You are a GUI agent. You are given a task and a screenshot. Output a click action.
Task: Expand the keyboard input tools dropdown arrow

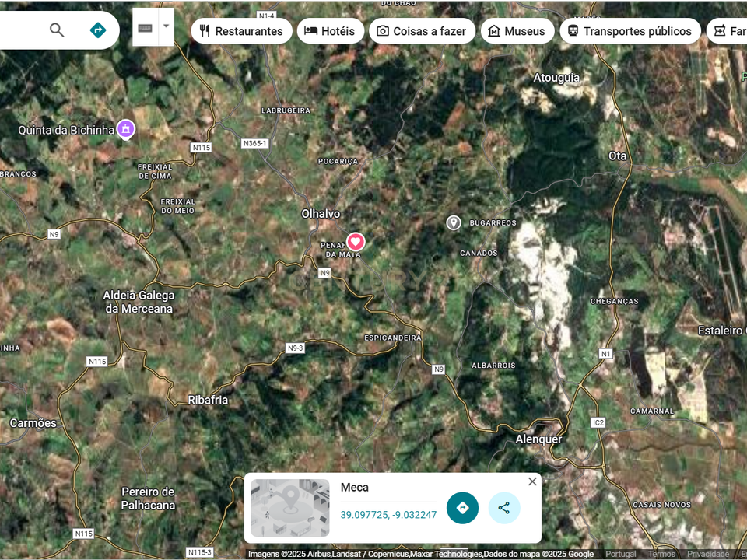[167, 26]
